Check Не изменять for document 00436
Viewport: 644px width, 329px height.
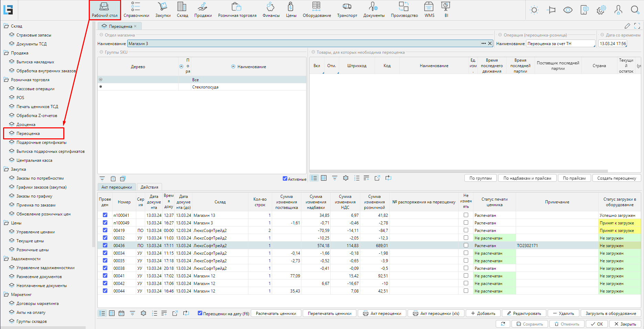(x=466, y=245)
